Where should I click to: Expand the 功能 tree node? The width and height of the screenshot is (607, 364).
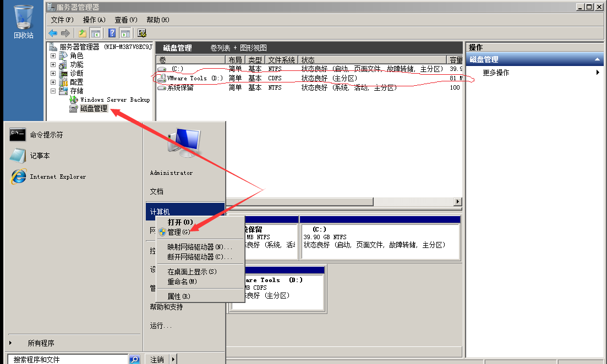click(53, 64)
